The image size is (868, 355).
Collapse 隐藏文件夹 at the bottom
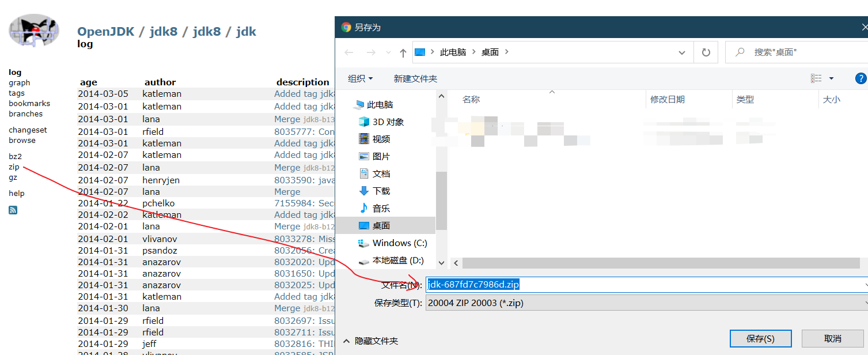tap(370, 340)
